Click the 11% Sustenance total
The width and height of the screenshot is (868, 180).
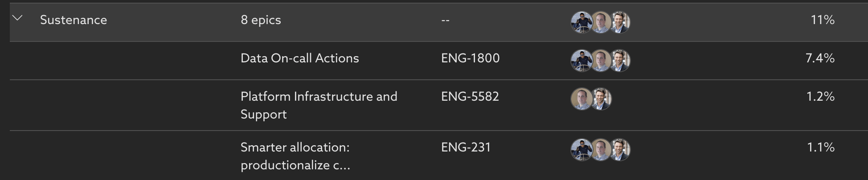click(x=823, y=20)
